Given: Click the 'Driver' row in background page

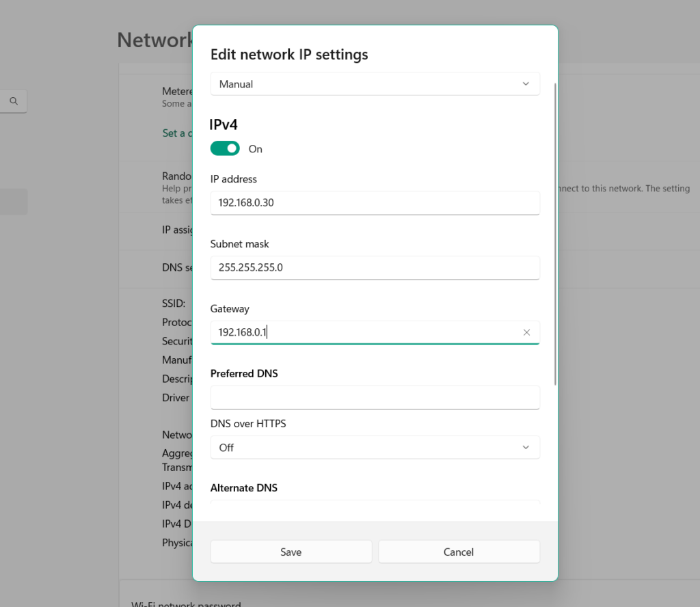Looking at the screenshot, I should tap(176, 398).
